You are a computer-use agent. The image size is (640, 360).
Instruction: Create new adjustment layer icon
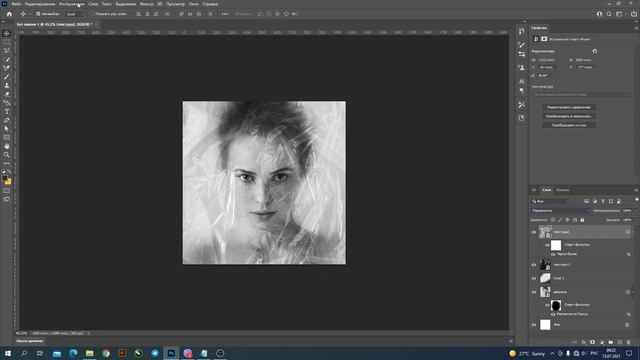602,342
